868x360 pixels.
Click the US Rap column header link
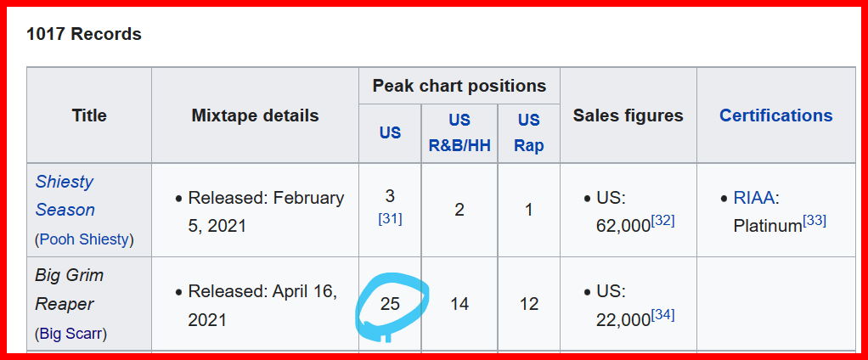[x=528, y=132]
